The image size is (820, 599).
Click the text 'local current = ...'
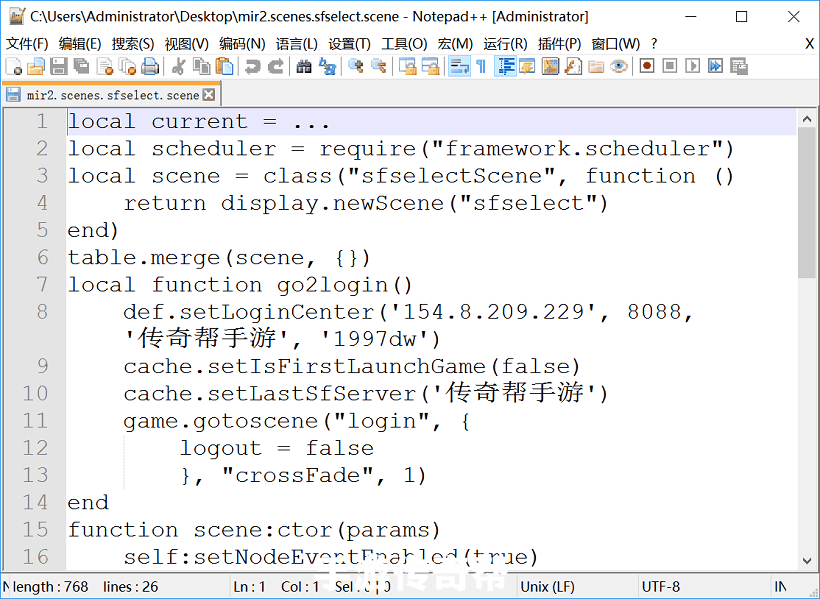pos(199,122)
